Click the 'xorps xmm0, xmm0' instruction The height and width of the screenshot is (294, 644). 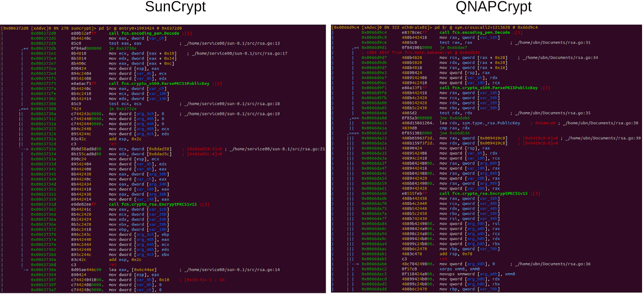[x=460, y=269]
